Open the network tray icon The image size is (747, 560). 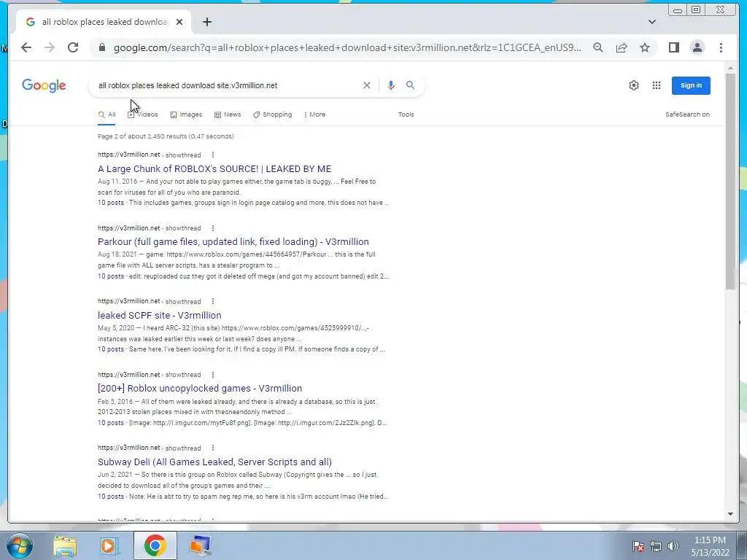click(656, 546)
